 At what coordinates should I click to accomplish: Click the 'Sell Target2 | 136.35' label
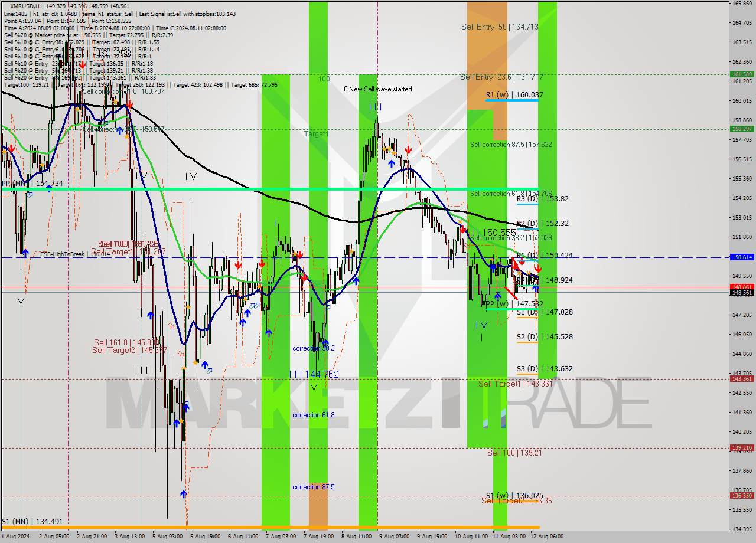point(517,501)
